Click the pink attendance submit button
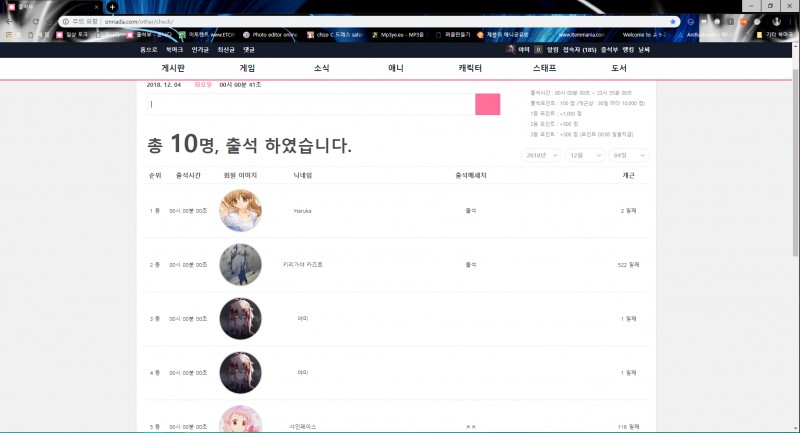The width and height of the screenshot is (800, 433). point(487,104)
